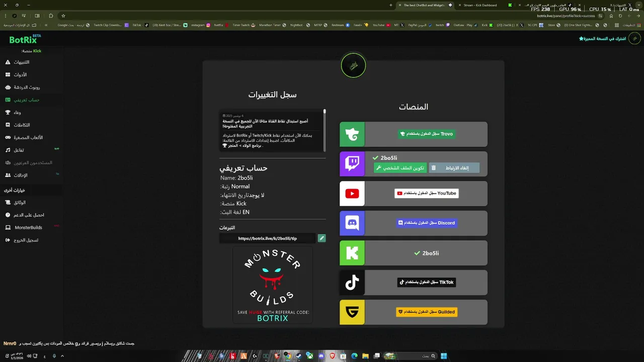Open Netflix bookmark in bookmarks bar

click(x=221, y=25)
